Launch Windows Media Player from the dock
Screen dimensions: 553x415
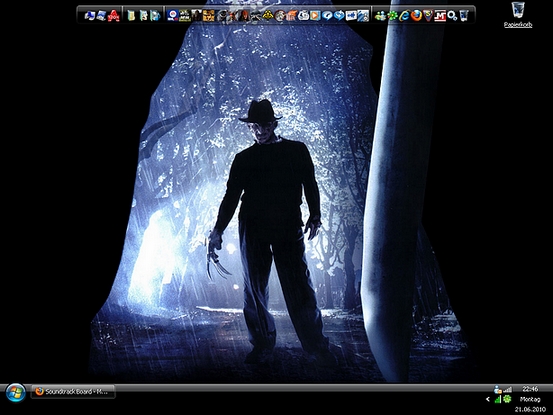tap(315, 16)
